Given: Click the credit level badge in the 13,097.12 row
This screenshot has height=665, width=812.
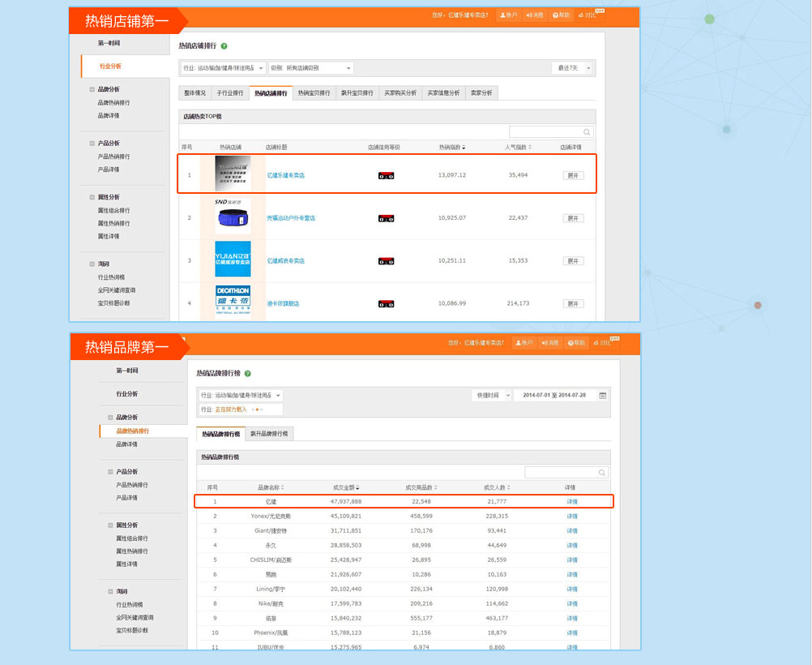Looking at the screenshot, I should pos(387,176).
